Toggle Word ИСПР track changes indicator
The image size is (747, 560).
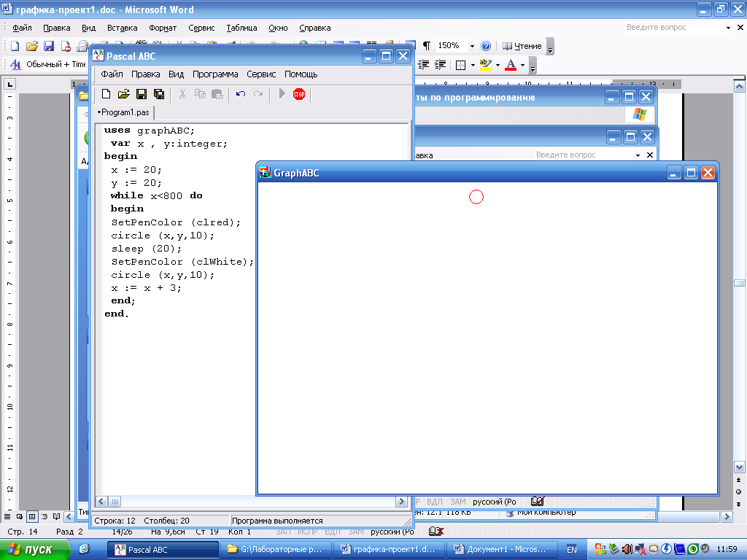tap(307, 532)
